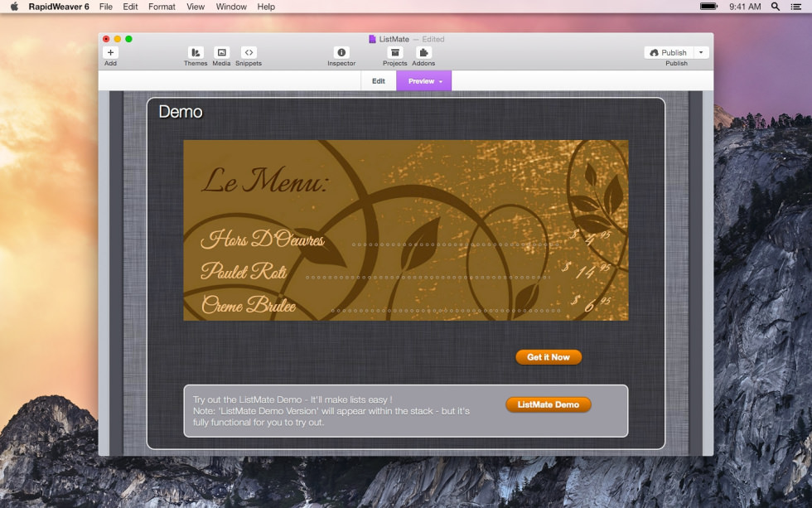Open the File menu
Viewport: 812px width, 508px height.
pyautogui.click(x=106, y=7)
